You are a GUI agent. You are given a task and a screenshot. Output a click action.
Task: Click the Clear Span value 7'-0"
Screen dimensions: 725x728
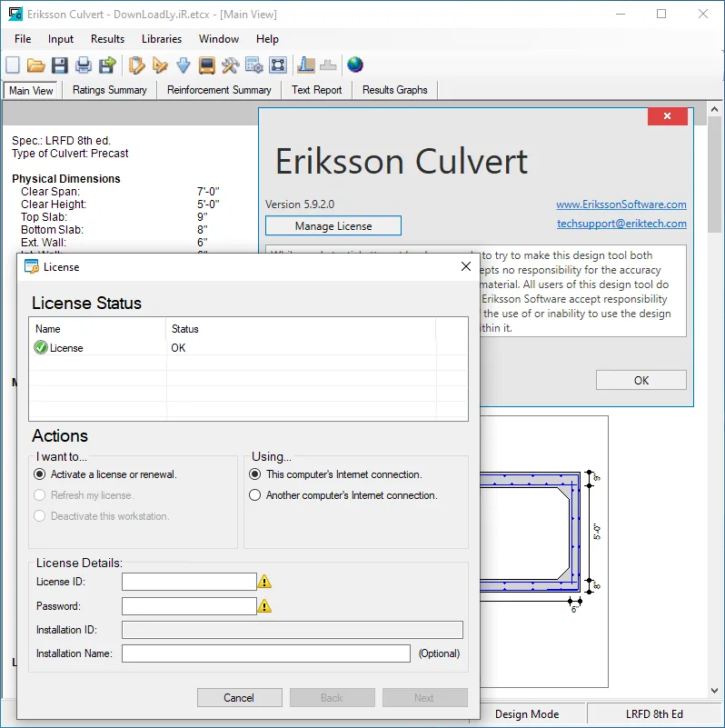(x=208, y=191)
